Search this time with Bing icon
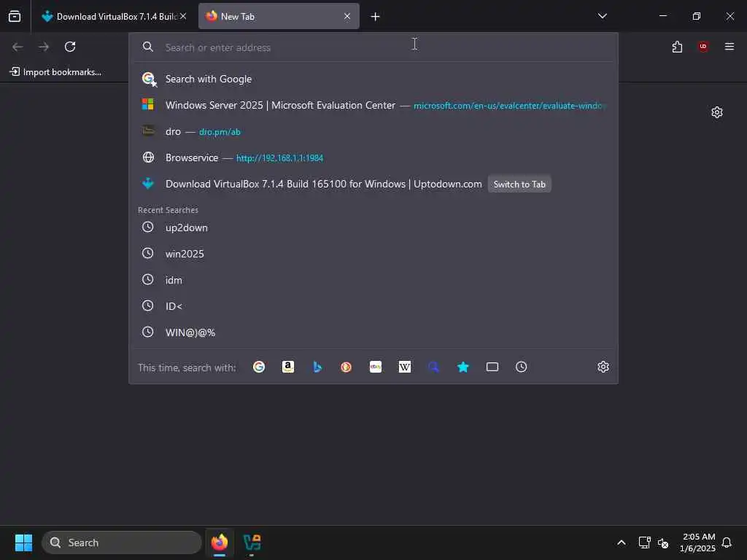 [x=317, y=367]
